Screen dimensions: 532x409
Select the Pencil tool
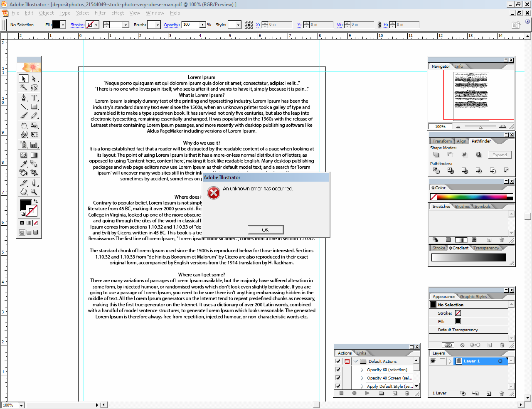[34, 115]
